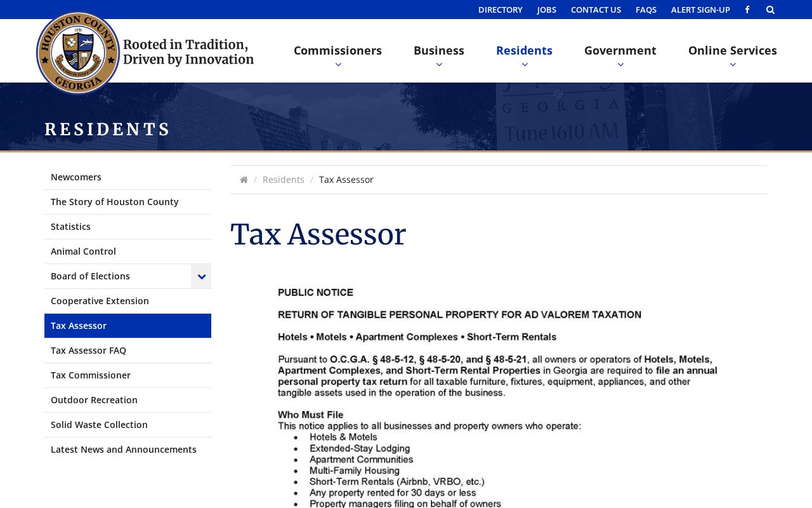Open Newcomers in the sidebar
This screenshot has width=812, height=508.
128,177
